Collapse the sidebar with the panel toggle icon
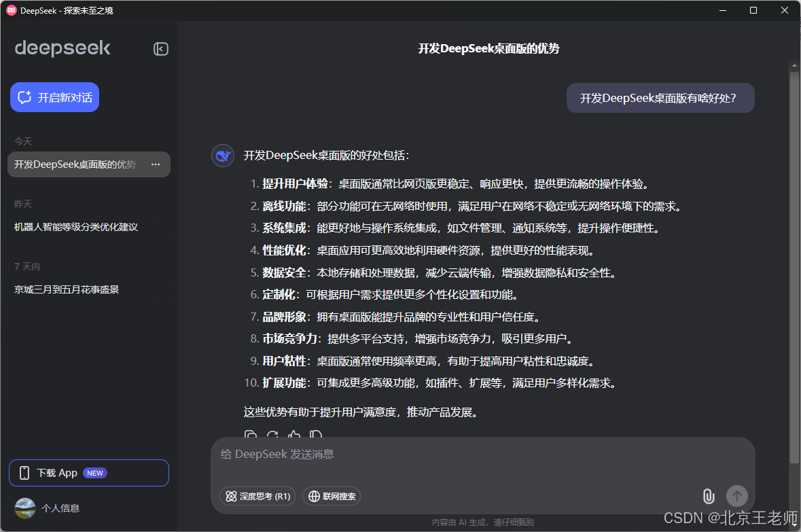801x532 pixels. [161, 48]
